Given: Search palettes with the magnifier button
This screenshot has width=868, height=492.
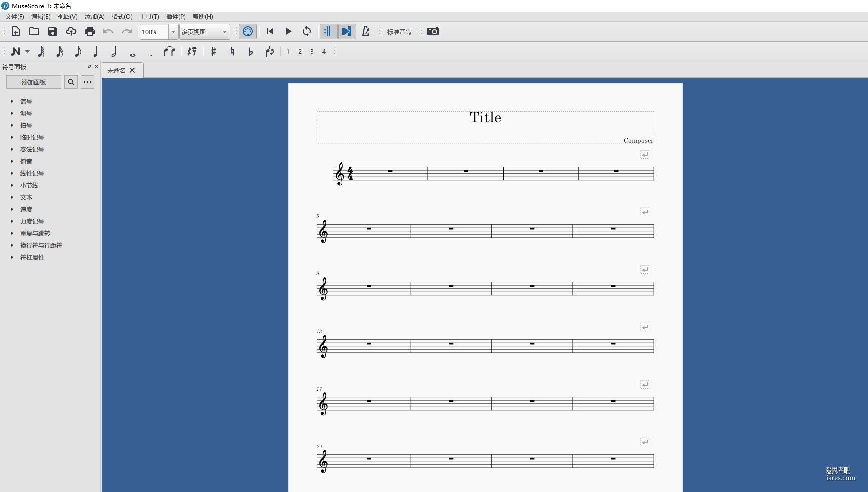Looking at the screenshot, I should 71,82.
